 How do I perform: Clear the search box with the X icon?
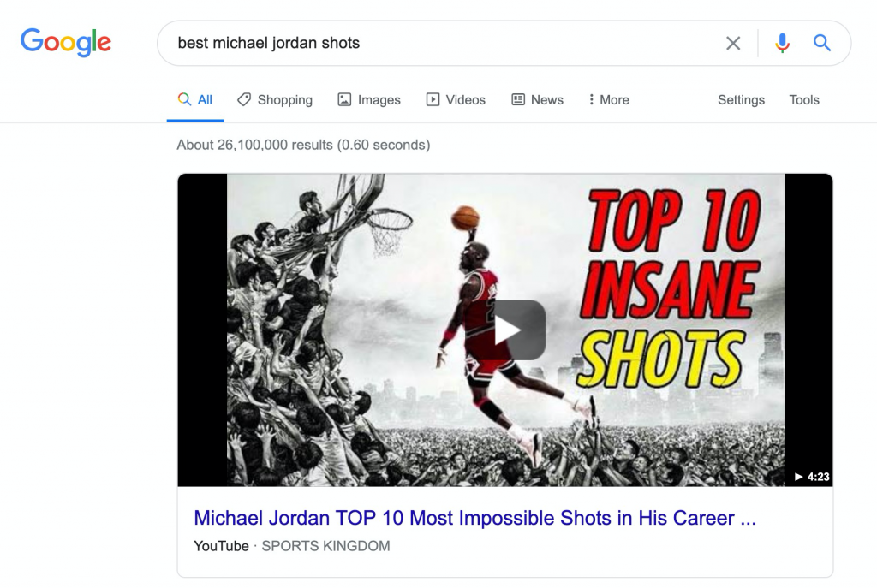733,43
